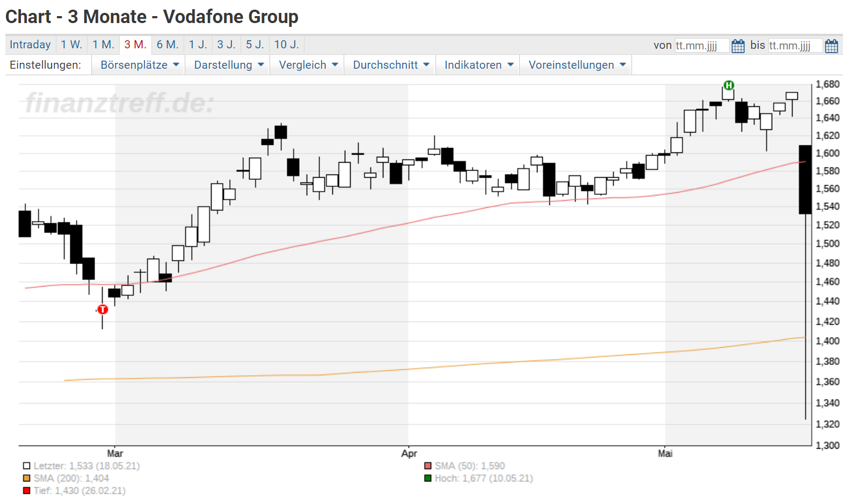
Task: Click the large black final candlestick at chart end
Action: coord(805,180)
